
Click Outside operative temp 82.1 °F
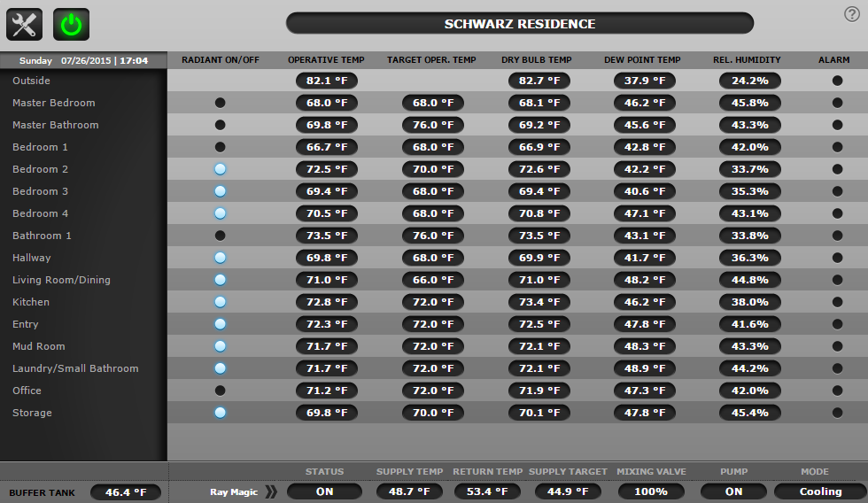click(x=327, y=81)
